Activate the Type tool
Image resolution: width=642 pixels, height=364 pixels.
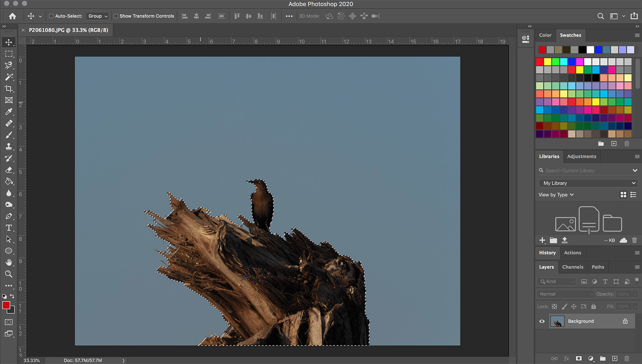click(9, 228)
